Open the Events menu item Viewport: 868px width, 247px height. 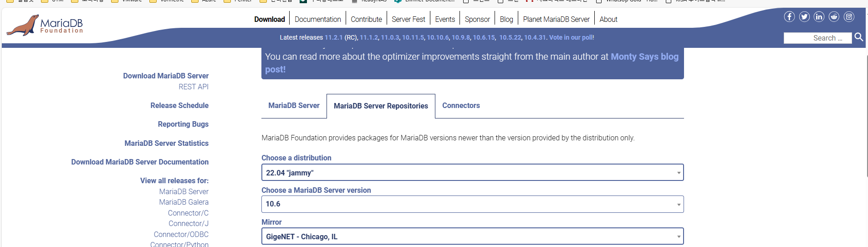point(445,19)
